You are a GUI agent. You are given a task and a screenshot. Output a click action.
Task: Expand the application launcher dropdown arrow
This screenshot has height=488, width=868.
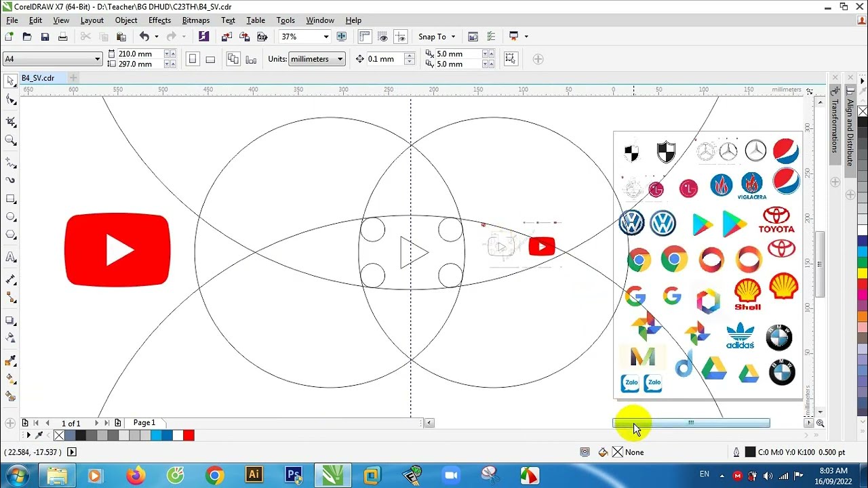[526, 37]
